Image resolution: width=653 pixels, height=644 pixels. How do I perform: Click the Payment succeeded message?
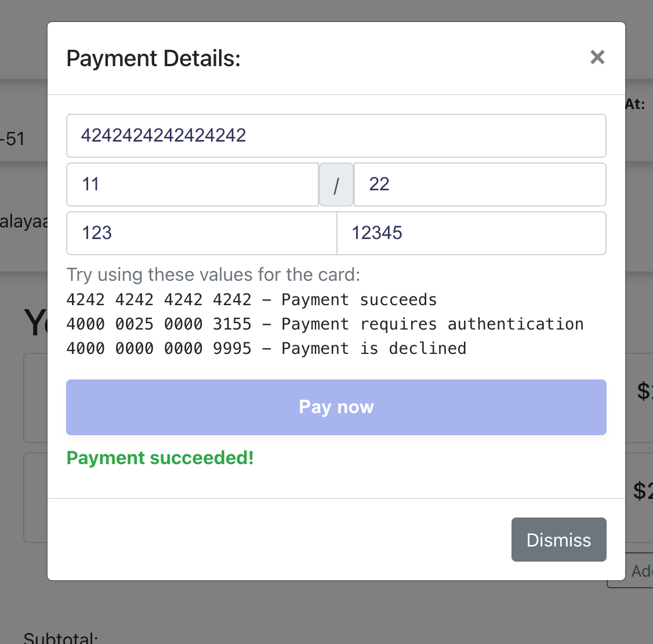(160, 458)
